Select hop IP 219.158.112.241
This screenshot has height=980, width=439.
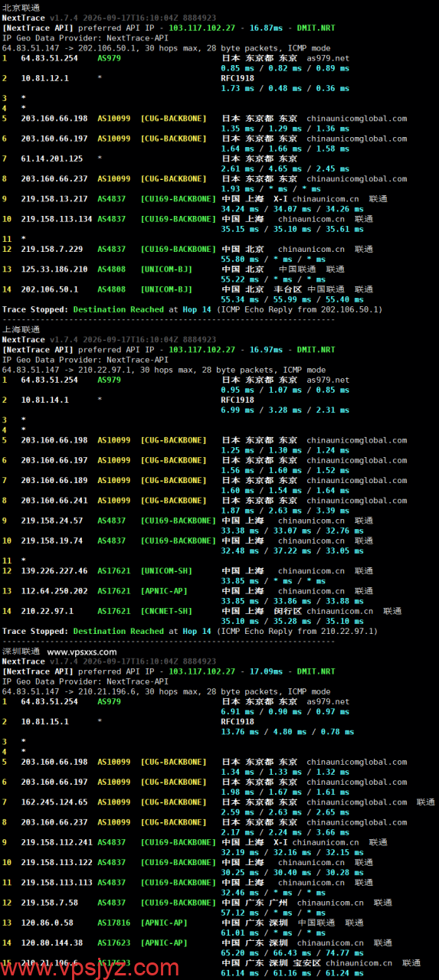point(57,842)
